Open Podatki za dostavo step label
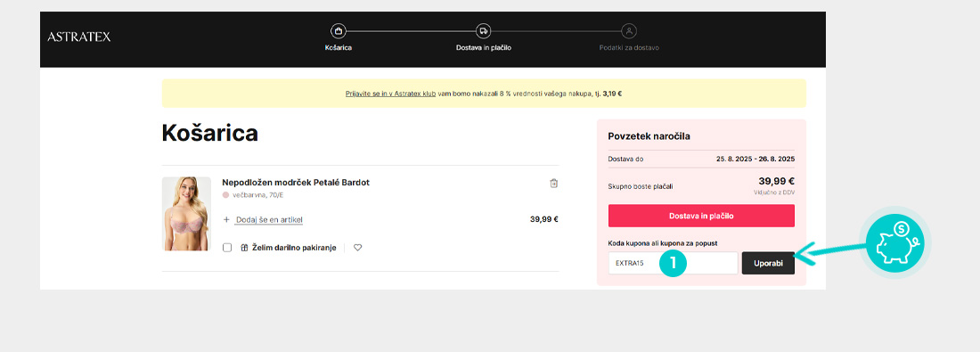The image size is (980, 352). click(x=629, y=47)
